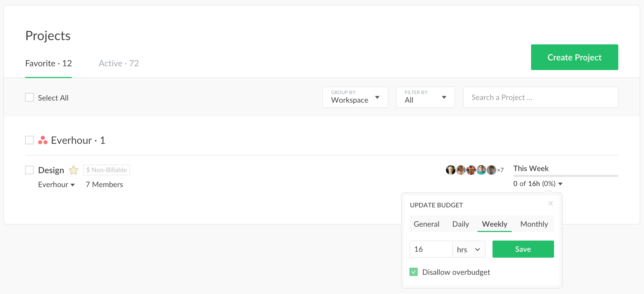Click the ×7 members count indicator
This screenshot has height=294, width=644.
click(500, 170)
